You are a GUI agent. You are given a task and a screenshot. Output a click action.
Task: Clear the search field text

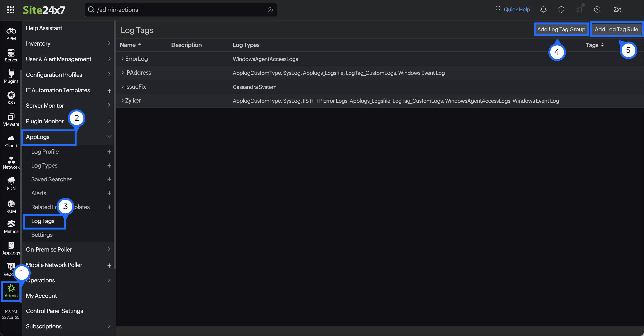point(270,10)
